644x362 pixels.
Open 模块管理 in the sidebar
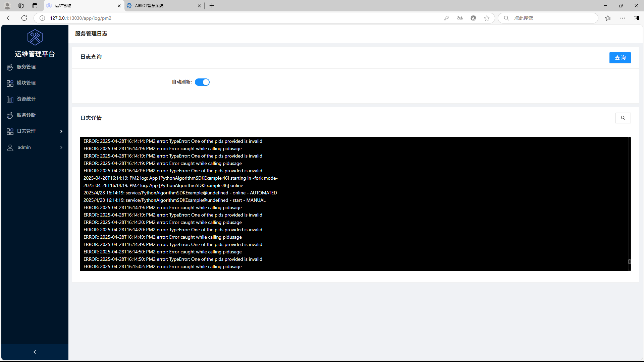tap(26, 83)
